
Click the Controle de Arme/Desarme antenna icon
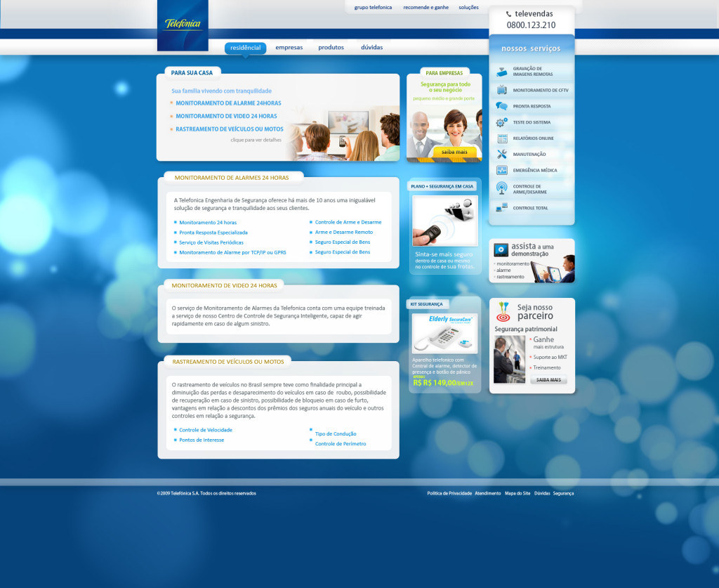[501, 188]
